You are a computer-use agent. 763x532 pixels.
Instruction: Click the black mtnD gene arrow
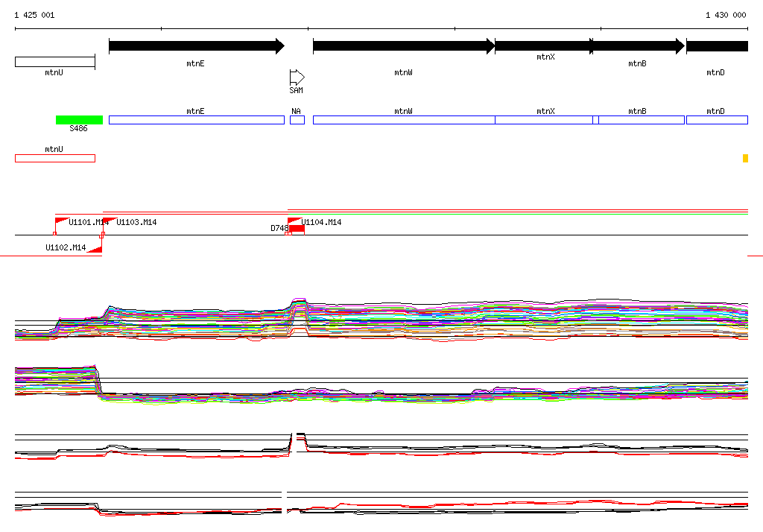point(718,46)
